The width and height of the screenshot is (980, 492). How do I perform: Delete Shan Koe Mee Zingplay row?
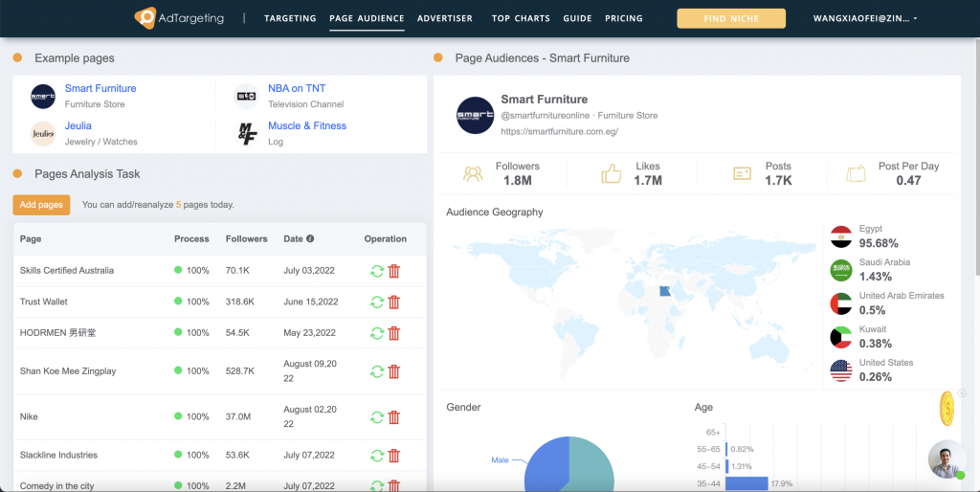tap(393, 371)
